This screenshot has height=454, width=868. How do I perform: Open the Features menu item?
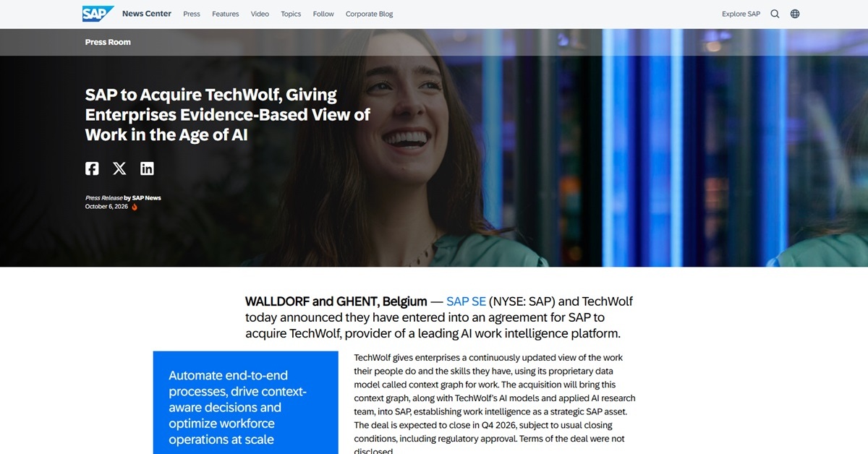pyautogui.click(x=226, y=14)
